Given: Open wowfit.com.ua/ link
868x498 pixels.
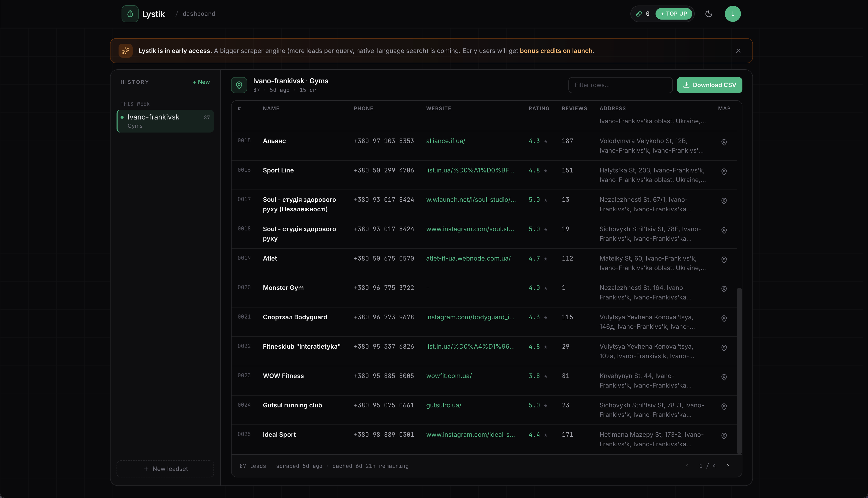Looking at the screenshot, I should pyautogui.click(x=449, y=376).
